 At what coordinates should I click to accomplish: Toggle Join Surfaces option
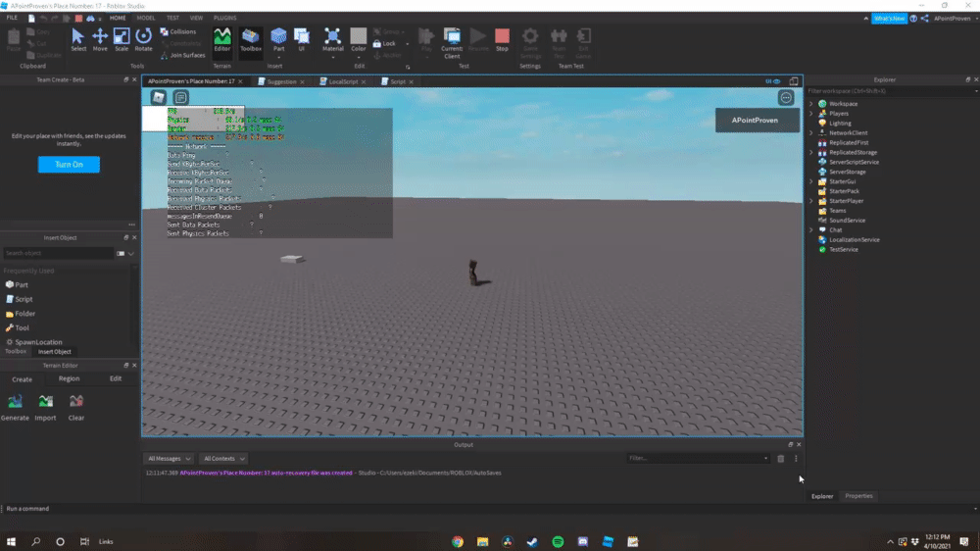coord(183,55)
